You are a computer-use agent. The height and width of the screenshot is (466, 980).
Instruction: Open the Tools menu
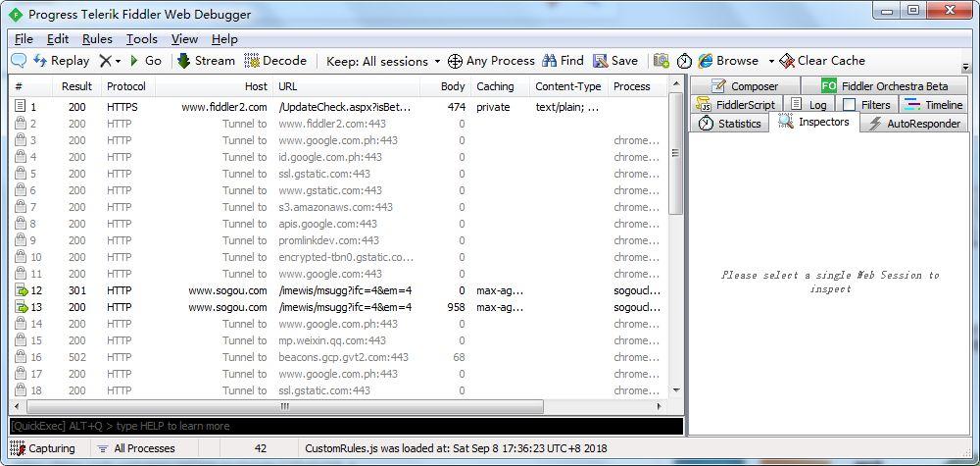pyautogui.click(x=142, y=39)
